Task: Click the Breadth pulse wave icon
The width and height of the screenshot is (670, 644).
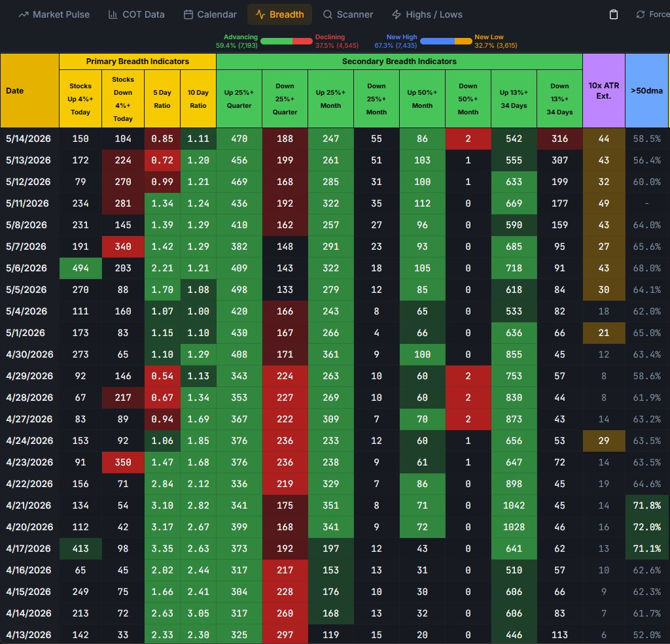Action: click(260, 14)
